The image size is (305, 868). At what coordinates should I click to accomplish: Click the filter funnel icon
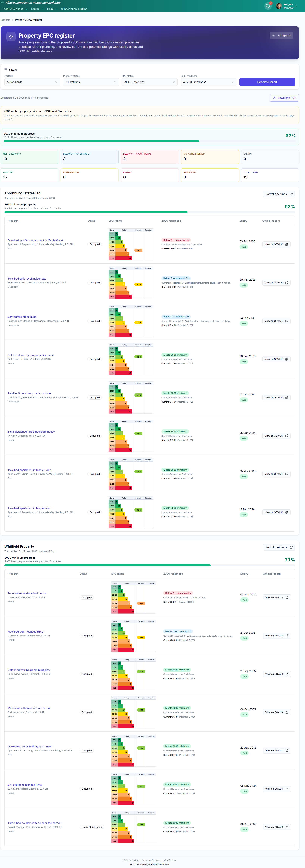coord(6,70)
